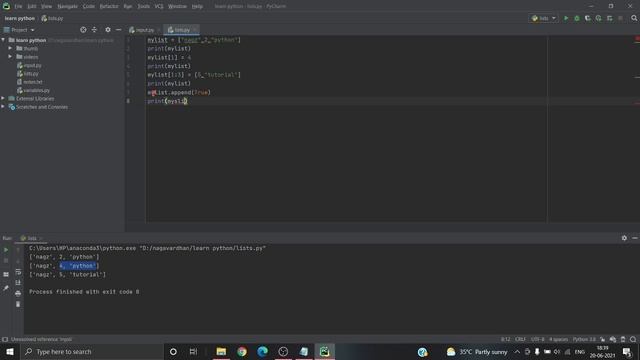Click the profiler icon in the run toolbar
Screen dimensions: 640x360
tap(598, 18)
